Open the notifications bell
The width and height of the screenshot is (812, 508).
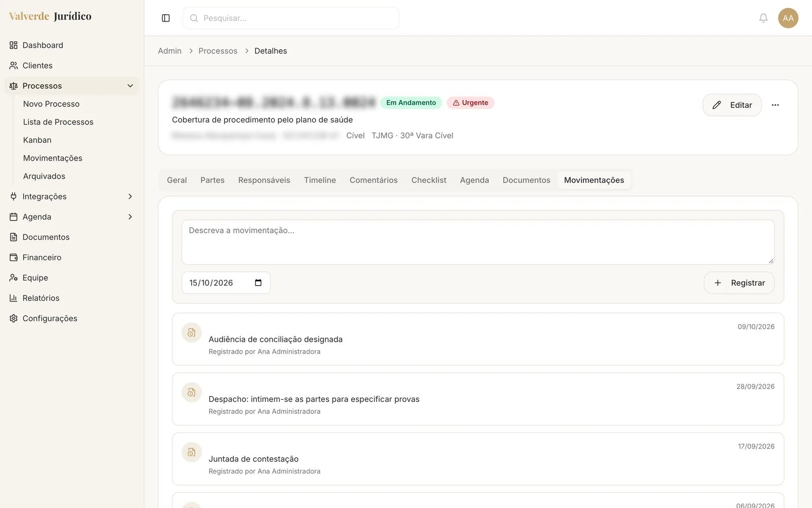[x=763, y=18]
